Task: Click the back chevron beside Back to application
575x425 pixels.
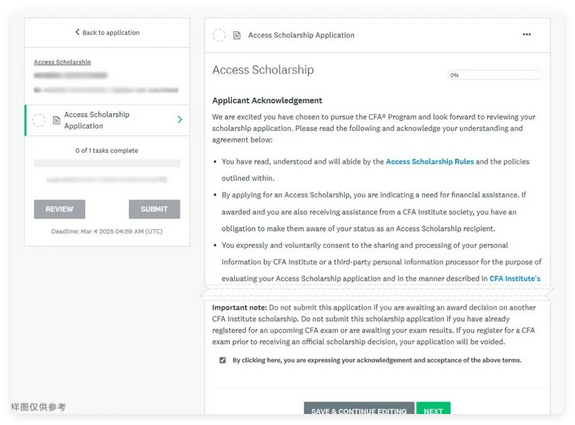Action: coord(77,32)
